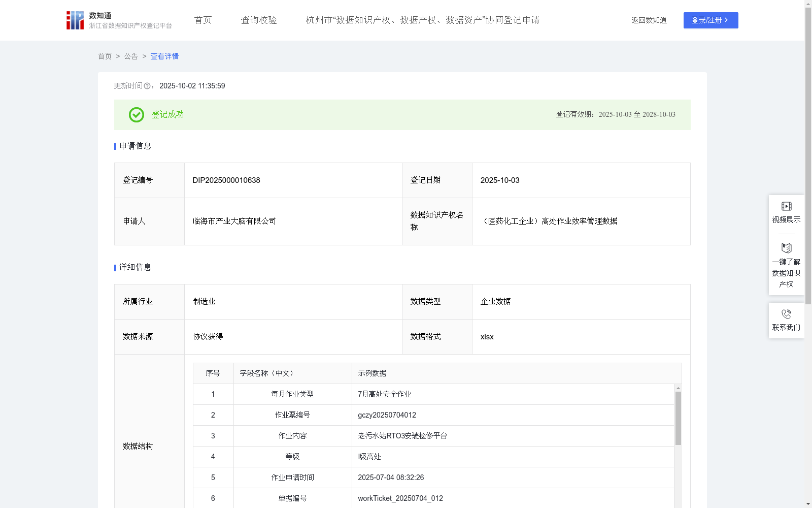
Task: Click the 序号 column header
Action: (213, 373)
